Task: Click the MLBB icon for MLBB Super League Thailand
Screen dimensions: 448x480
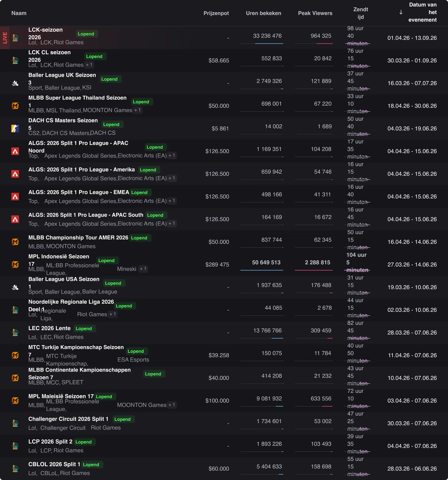Action: coord(15,106)
